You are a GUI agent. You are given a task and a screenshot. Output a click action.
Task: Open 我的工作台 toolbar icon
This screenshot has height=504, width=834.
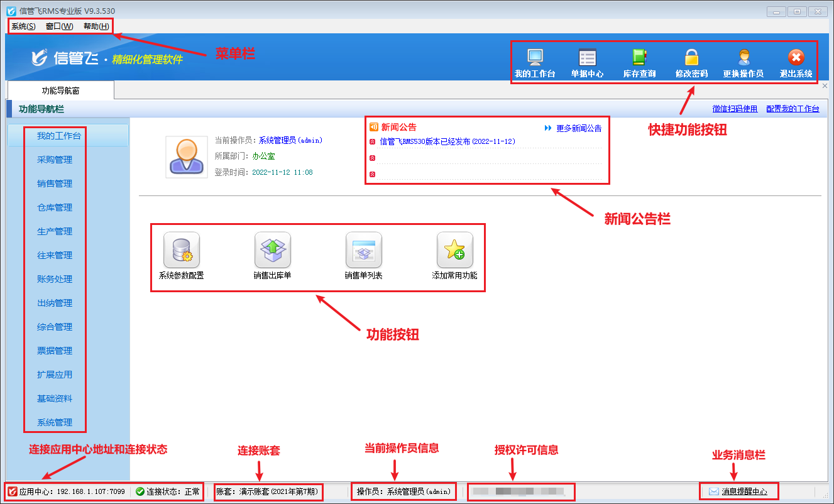pyautogui.click(x=535, y=58)
